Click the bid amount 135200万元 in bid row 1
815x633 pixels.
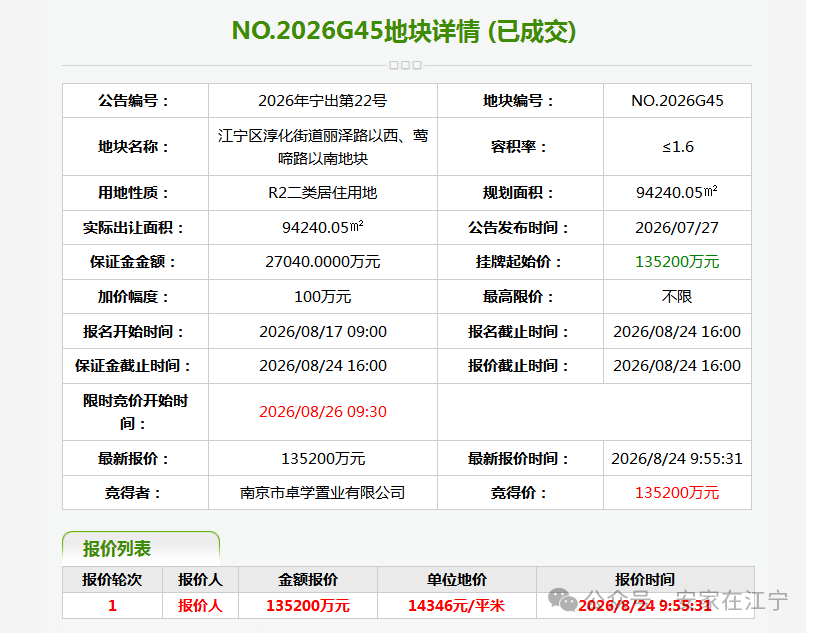[x=308, y=606]
